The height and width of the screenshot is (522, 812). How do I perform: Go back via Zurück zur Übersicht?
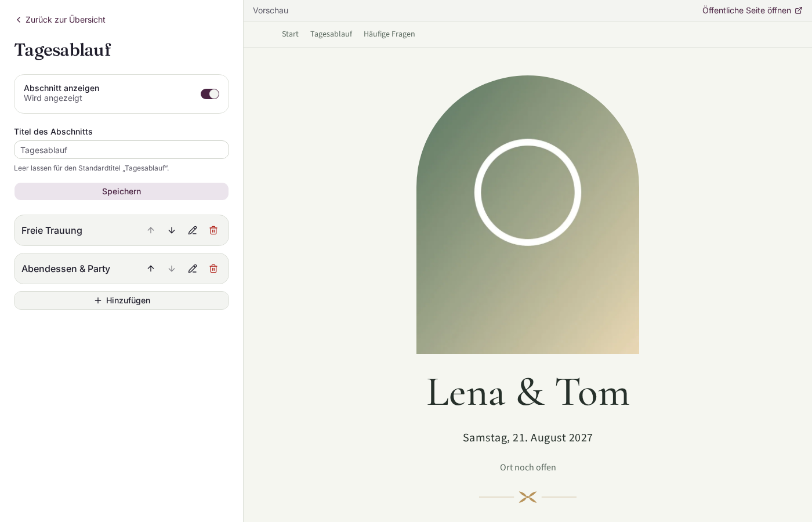[x=60, y=20]
